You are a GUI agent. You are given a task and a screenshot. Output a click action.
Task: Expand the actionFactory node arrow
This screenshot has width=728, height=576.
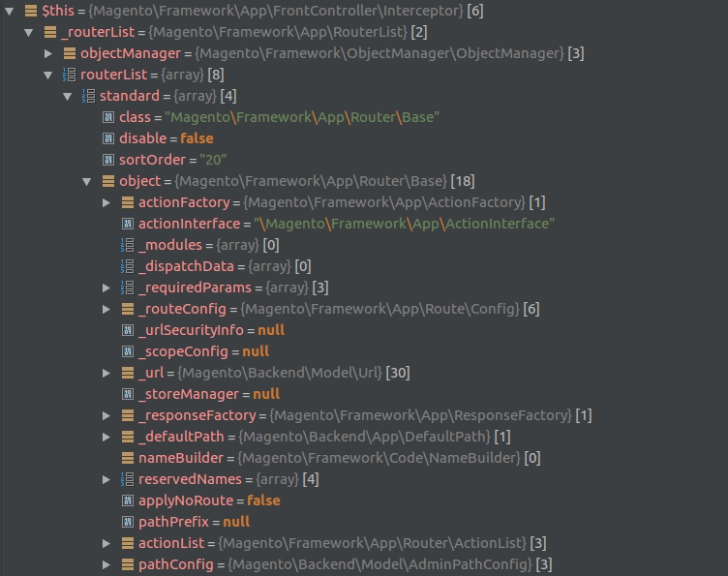tap(106, 203)
